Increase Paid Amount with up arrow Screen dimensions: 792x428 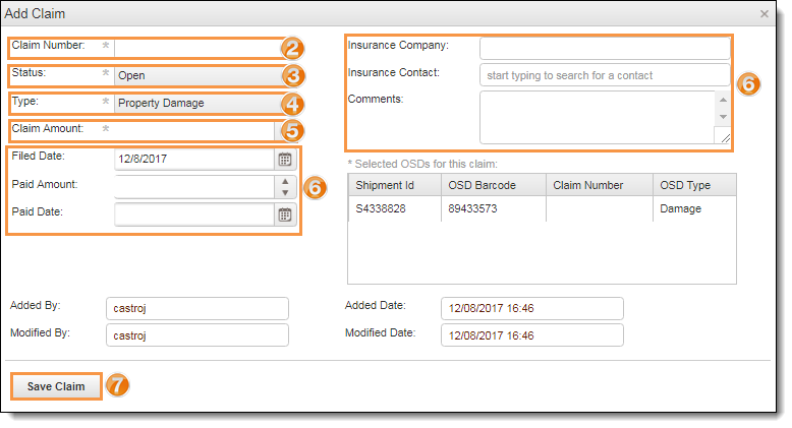coord(285,181)
